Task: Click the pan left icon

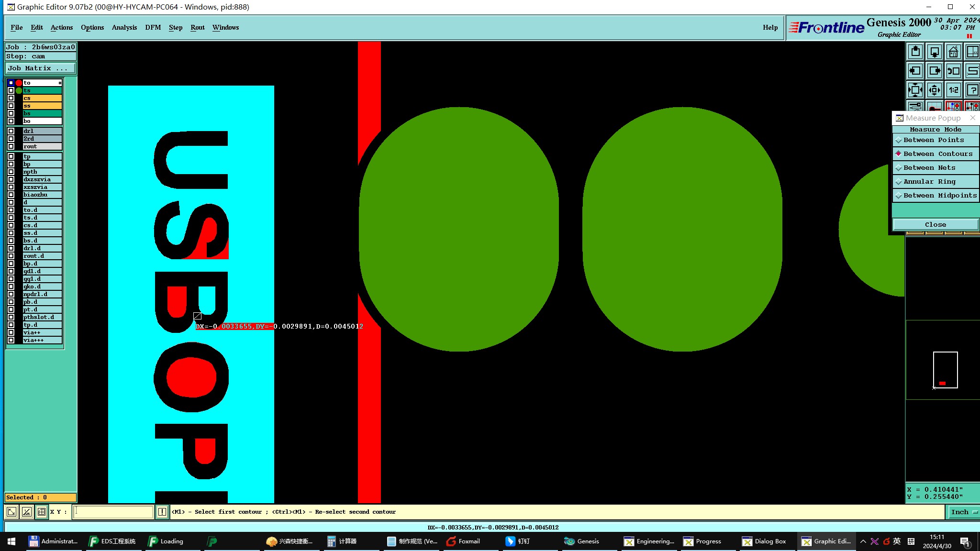Action: 915,71
